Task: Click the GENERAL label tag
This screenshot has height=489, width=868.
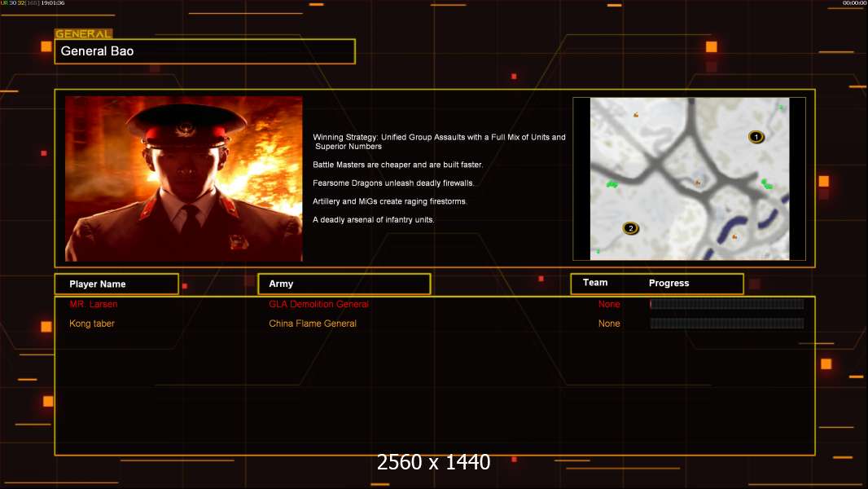Action: [x=84, y=33]
